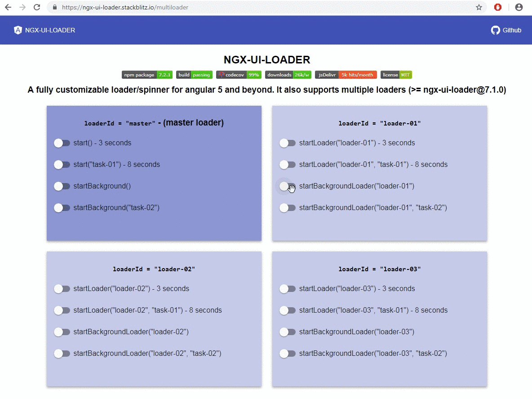
Task: Toggle startLoader("loader-01", "task-01") switch
Action: (288, 165)
